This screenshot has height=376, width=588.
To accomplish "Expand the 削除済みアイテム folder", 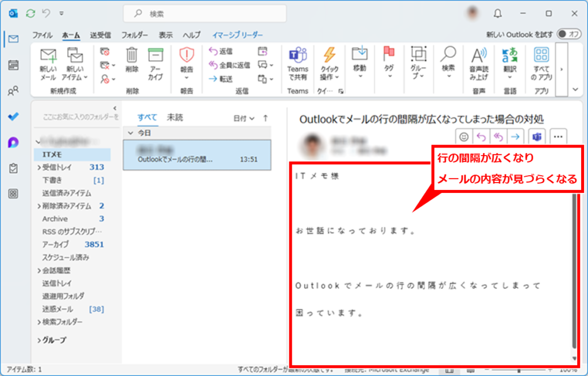I will coord(39,206).
